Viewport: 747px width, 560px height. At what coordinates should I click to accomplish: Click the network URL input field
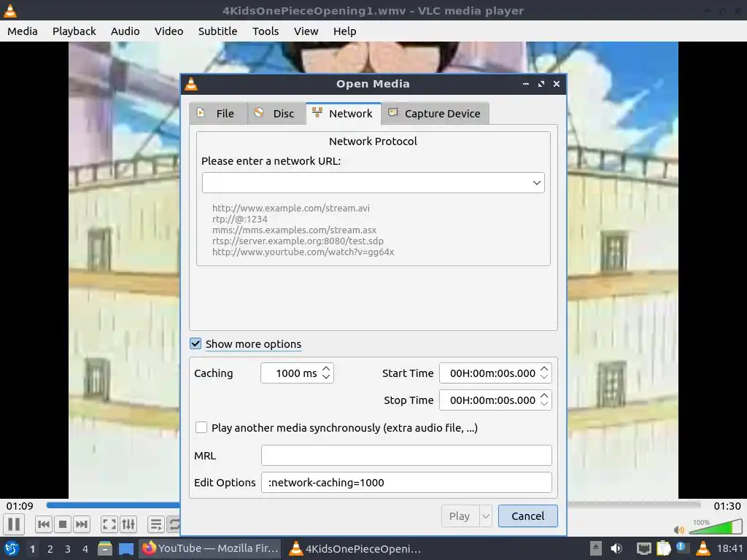tap(366, 183)
